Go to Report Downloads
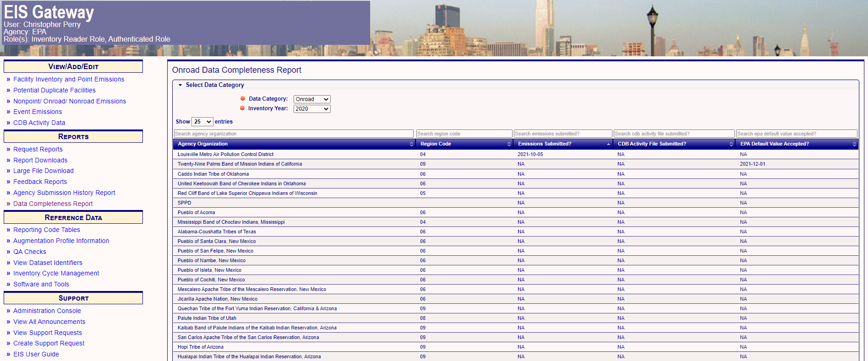 point(40,160)
